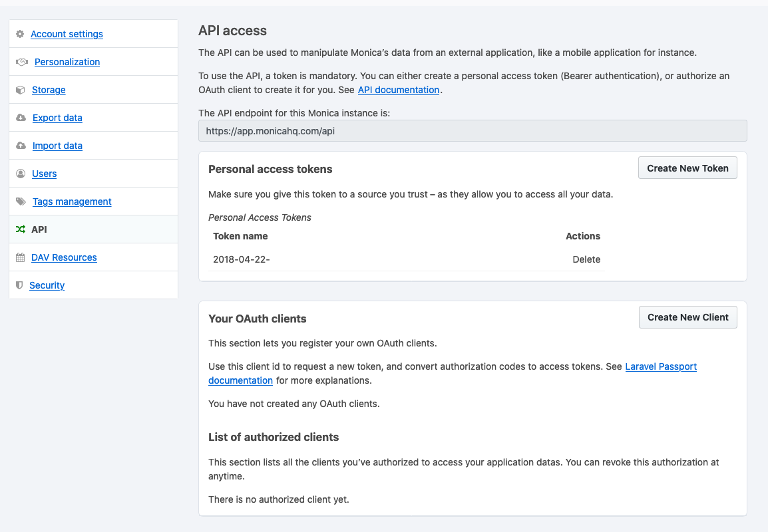Open Export data page
The width and height of the screenshot is (768, 532).
(57, 118)
